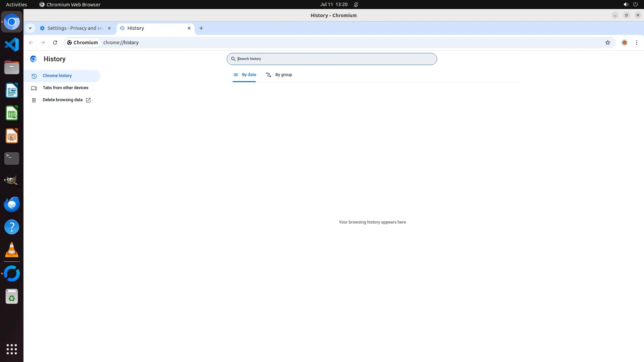Click the address bar URL

pos(121,43)
